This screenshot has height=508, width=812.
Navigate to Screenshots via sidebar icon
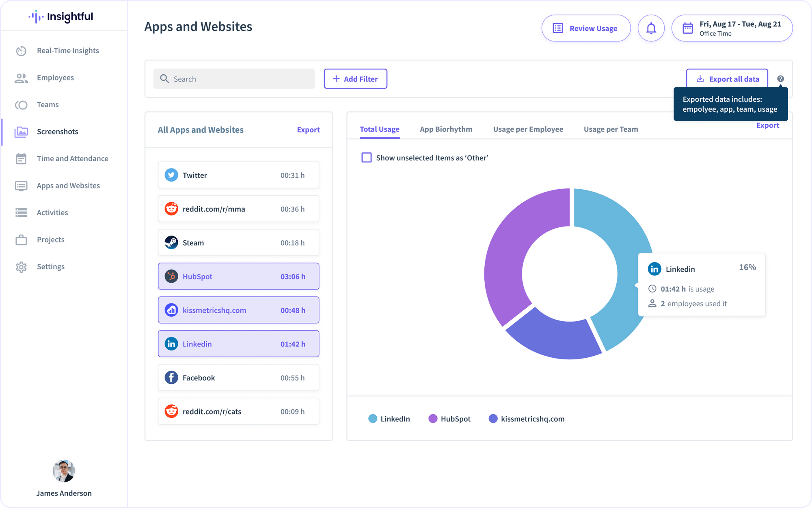(21, 131)
